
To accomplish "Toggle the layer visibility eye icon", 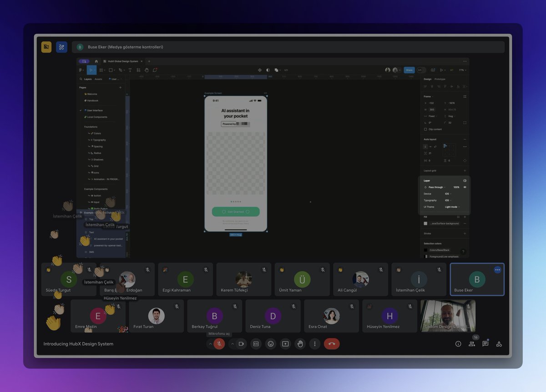I will pyautogui.click(x=465, y=187).
